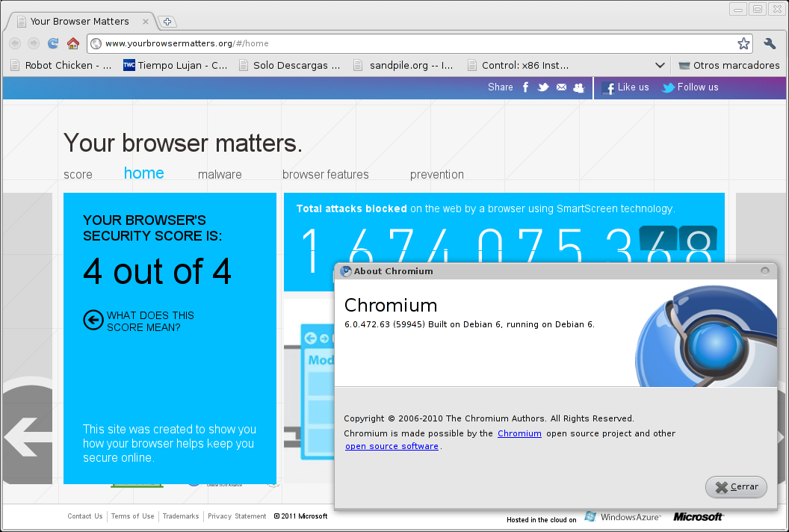This screenshot has width=789, height=532.
Task: Click the browser back arrow button
Action: [x=15, y=44]
